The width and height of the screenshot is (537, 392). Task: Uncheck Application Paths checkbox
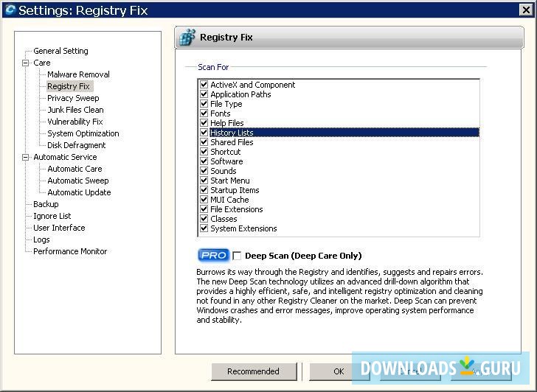pos(204,94)
